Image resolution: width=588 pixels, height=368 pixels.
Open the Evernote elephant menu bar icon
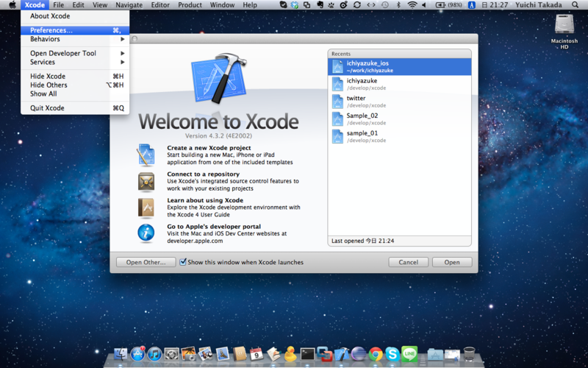click(x=320, y=5)
